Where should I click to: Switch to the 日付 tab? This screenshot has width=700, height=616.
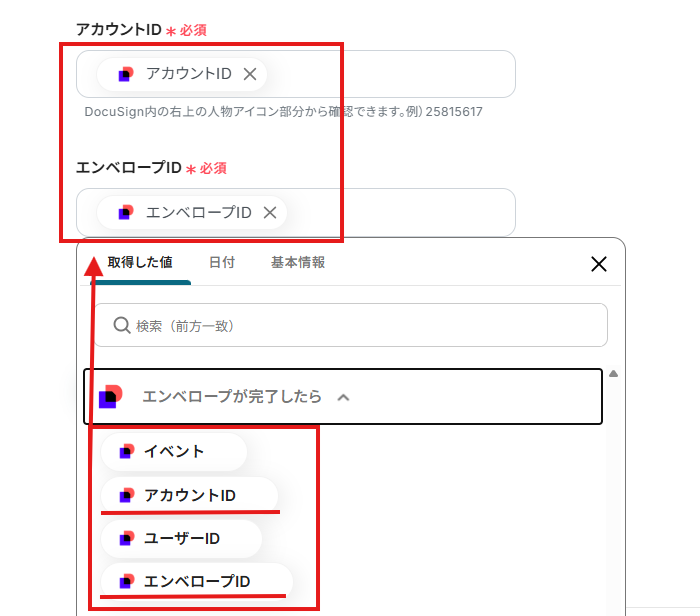tap(221, 263)
